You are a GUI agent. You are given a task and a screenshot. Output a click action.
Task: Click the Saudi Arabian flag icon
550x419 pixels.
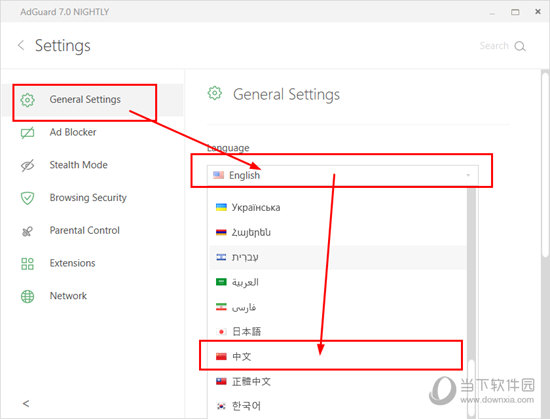tap(221, 282)
